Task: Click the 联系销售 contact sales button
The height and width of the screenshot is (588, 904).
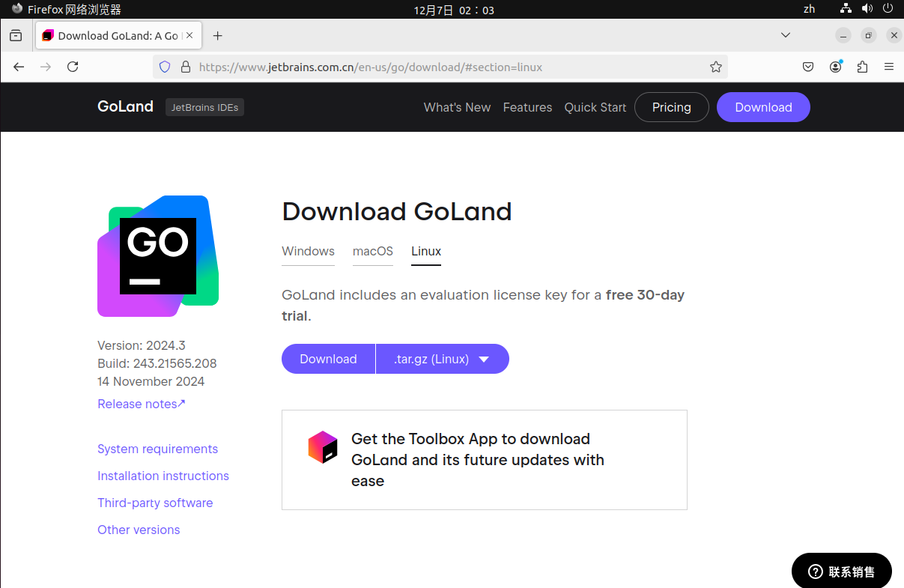Action: pyautogui.click(x=842, y=572)
